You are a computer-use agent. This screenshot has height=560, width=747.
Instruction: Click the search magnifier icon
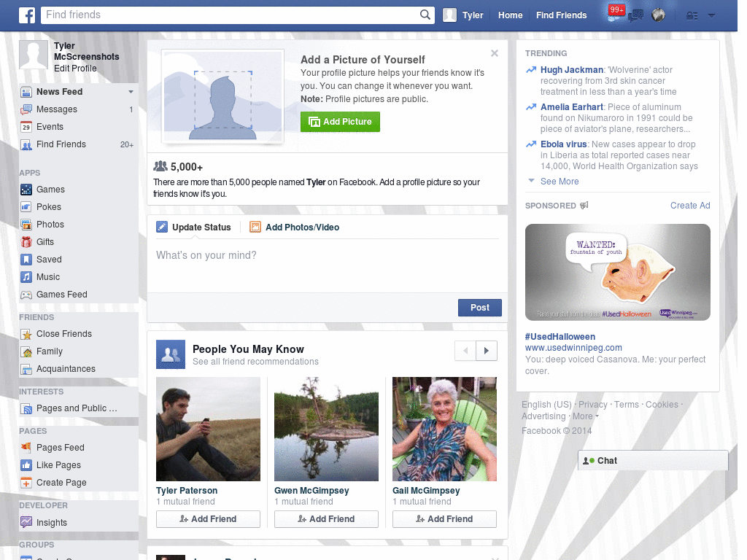pos(425,15)
